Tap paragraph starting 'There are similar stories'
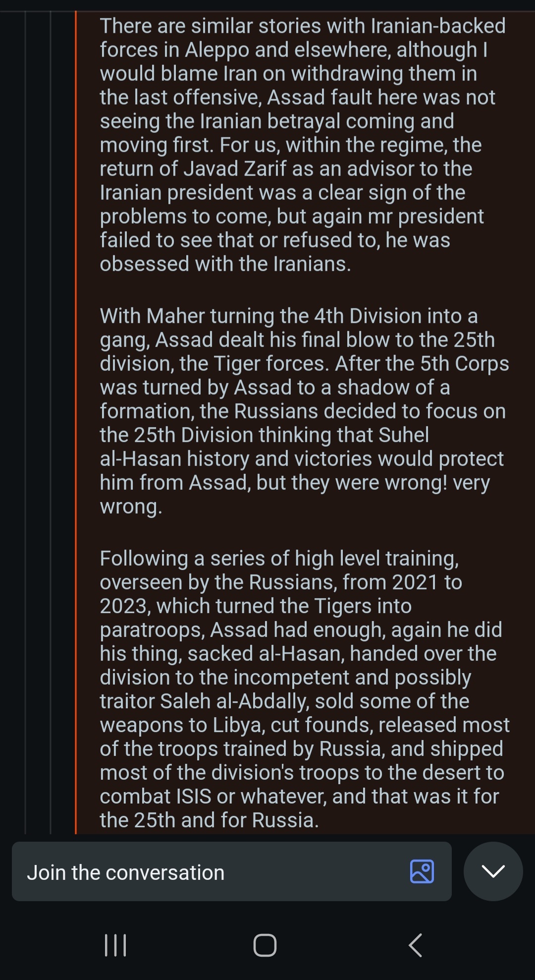This screenshot has width=535, height=980. click(x=303, y=145)
